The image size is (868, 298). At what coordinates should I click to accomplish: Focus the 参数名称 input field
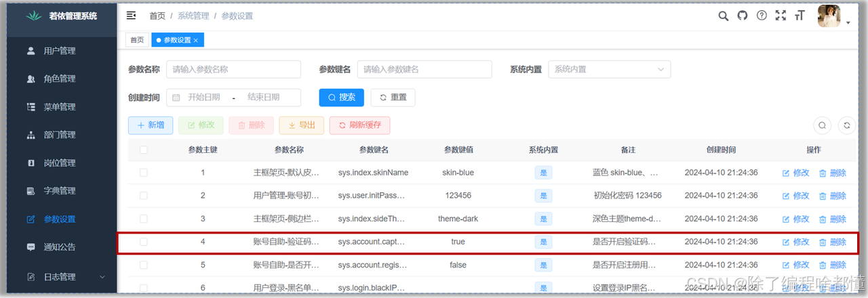pos(234,69)
